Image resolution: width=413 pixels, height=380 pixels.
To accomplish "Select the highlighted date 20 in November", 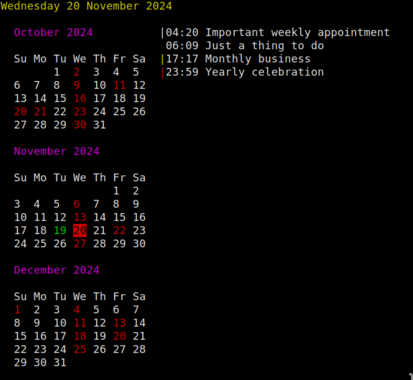I will [80, 230].
